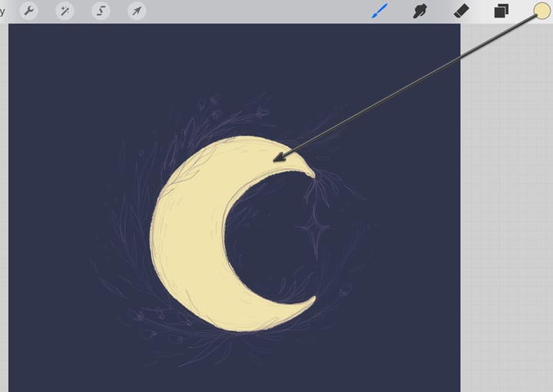Tap the four-point star sketch on canvas
The width and height of the screenshot is (553, 392).
click(x=313, y=228)
